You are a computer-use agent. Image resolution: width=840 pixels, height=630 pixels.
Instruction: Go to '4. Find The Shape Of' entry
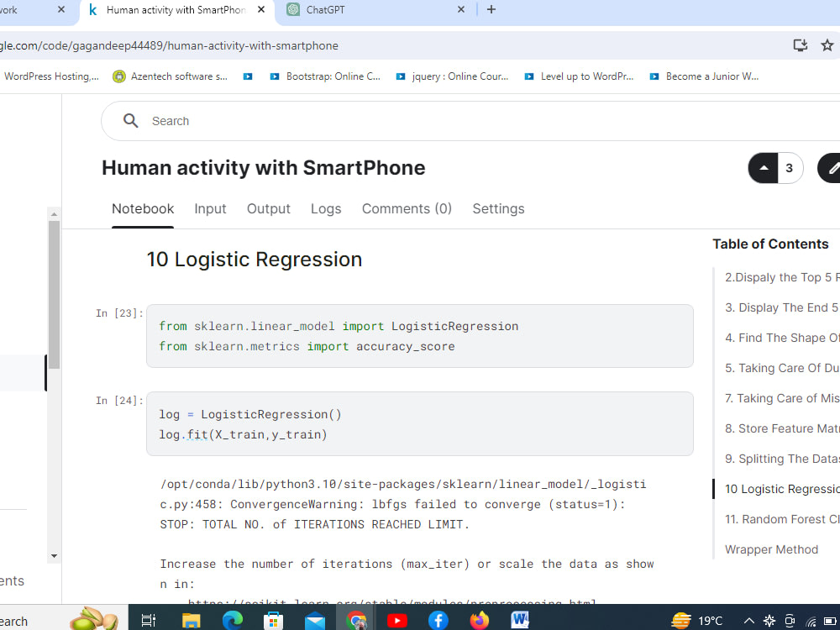tap(782, 338)
